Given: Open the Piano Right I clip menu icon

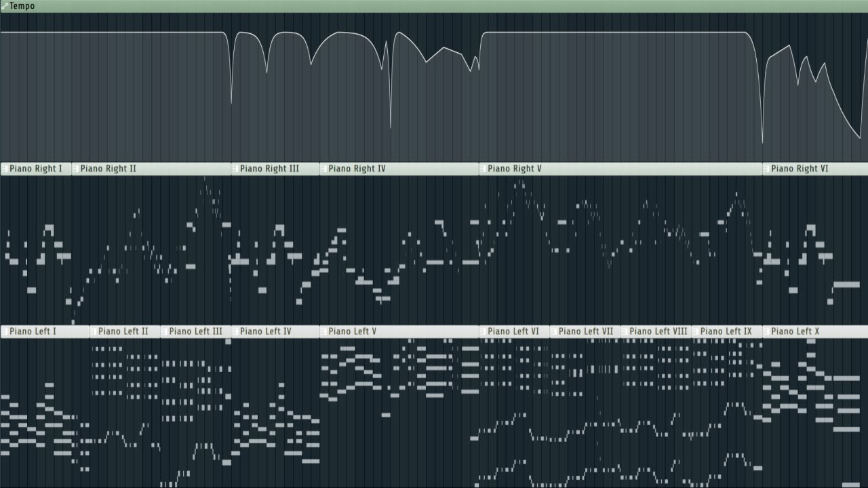Looking at the screenshot, I should [5, 169].
